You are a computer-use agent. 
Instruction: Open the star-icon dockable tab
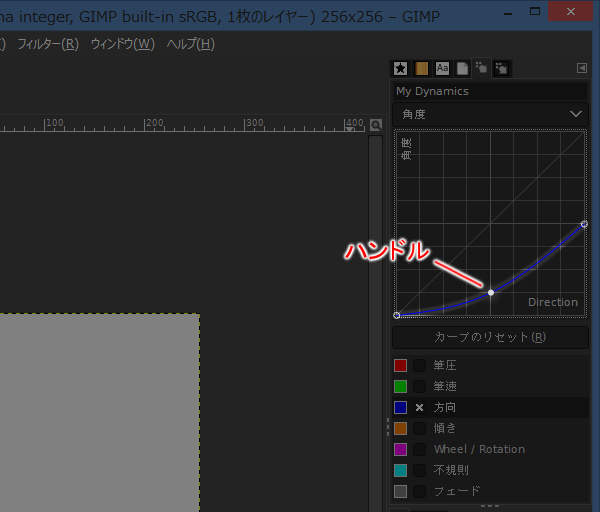(400, 68)
